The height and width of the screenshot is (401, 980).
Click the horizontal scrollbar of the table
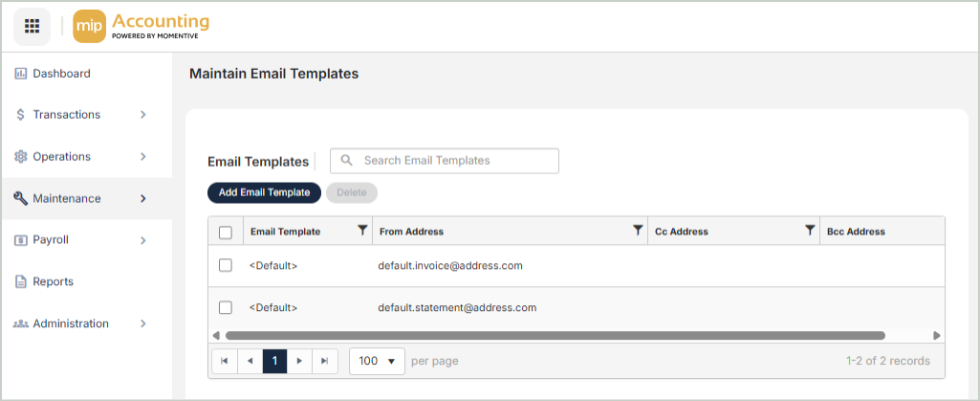click(555, 335)
